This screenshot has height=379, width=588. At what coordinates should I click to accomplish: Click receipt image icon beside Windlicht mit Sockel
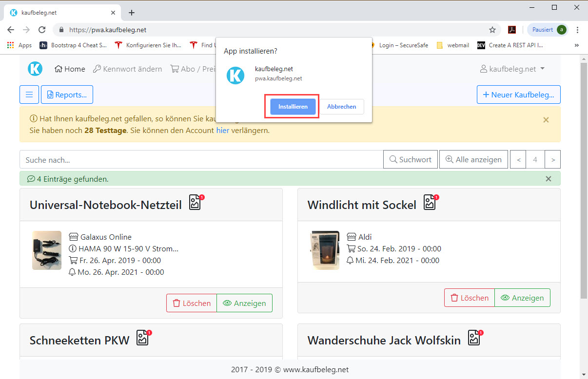[430, 203]
